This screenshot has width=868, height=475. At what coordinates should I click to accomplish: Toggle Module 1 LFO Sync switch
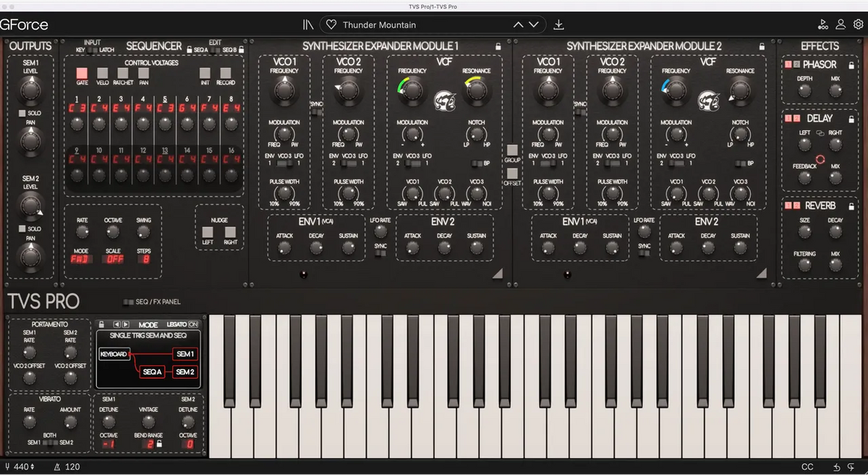pos(380,253)
